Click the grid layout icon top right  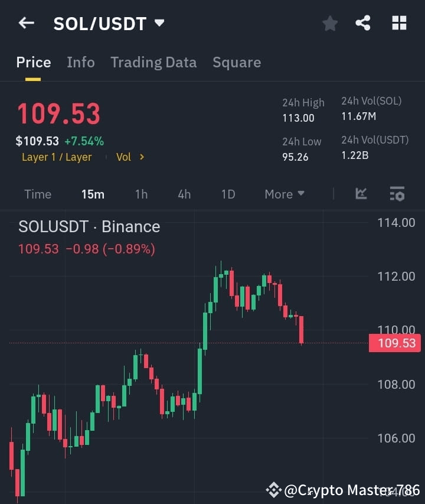[x=399, y=23]
